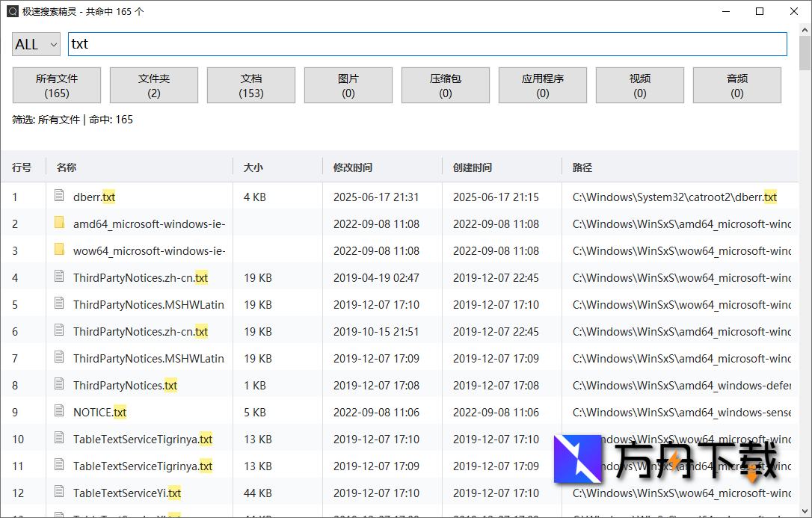Click the app icon in the title bar

click(x=12, y=11)
